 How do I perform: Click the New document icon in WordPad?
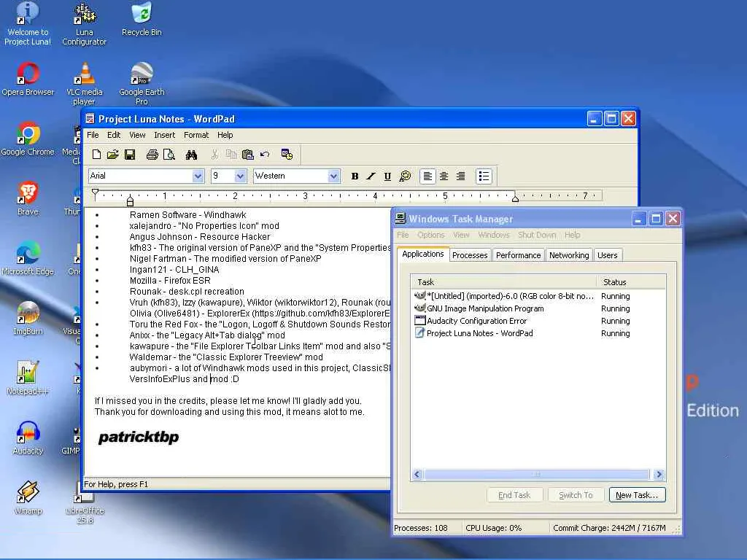click(96, 155)
